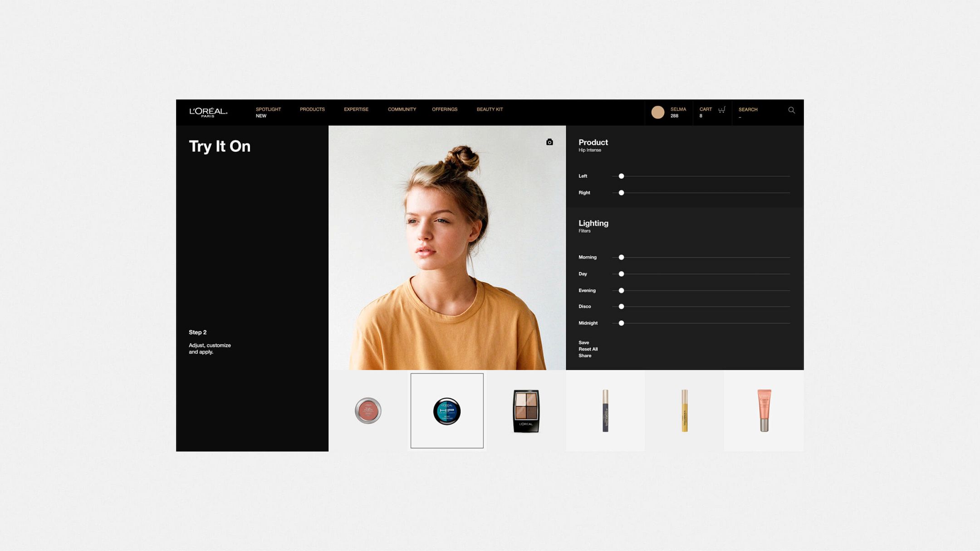Select the HIP teal eyeshadow product
This screenshot has height=551, width=980.
(x=447, y=411)
